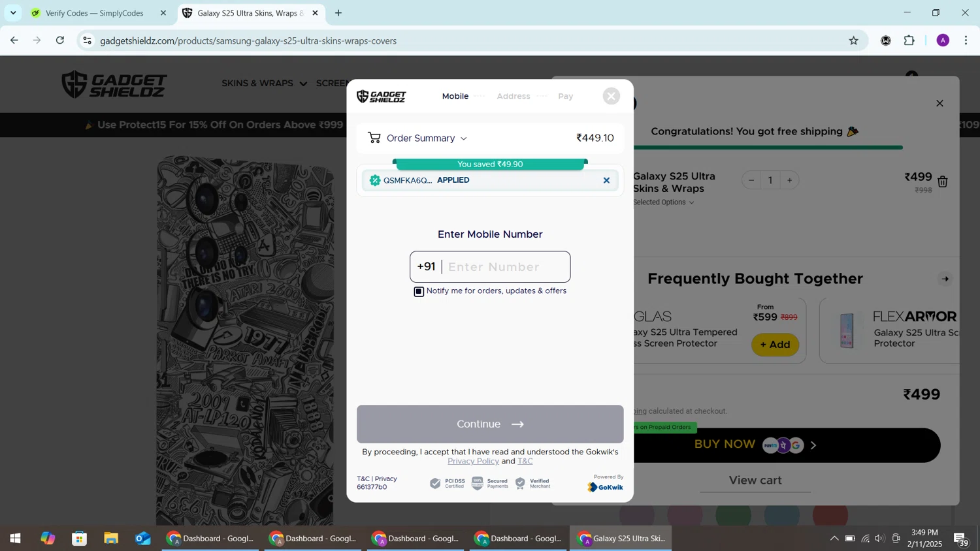Open the View cart link
The height and width of the screenshot is (551, 980).
tap(755, 480)
